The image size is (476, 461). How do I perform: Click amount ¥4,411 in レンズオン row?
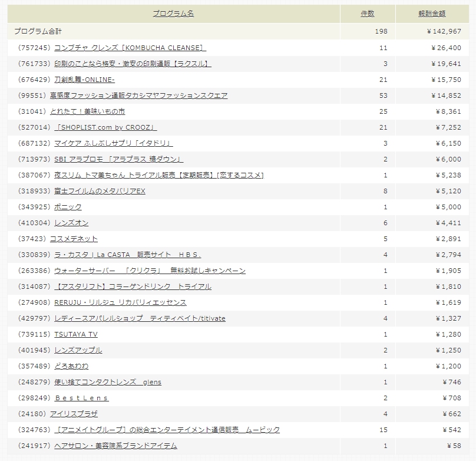click(x=448, y=223)
